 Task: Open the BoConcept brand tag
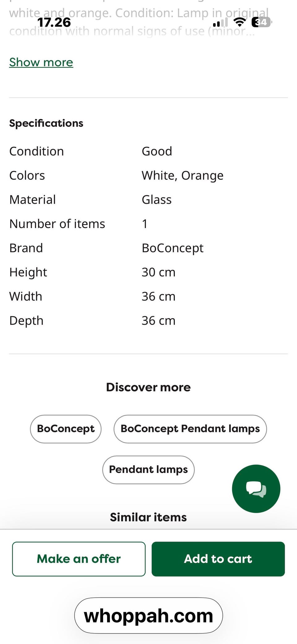(x=66, y=429)
